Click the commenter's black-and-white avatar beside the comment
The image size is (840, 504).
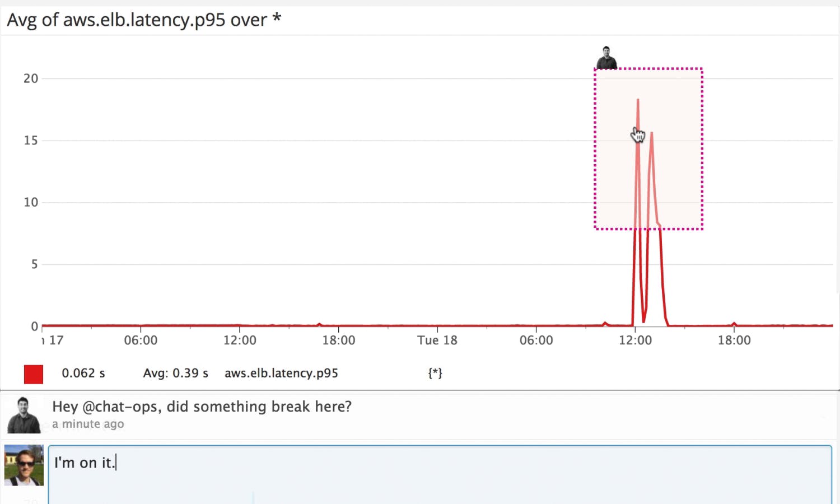click(23, 415)
